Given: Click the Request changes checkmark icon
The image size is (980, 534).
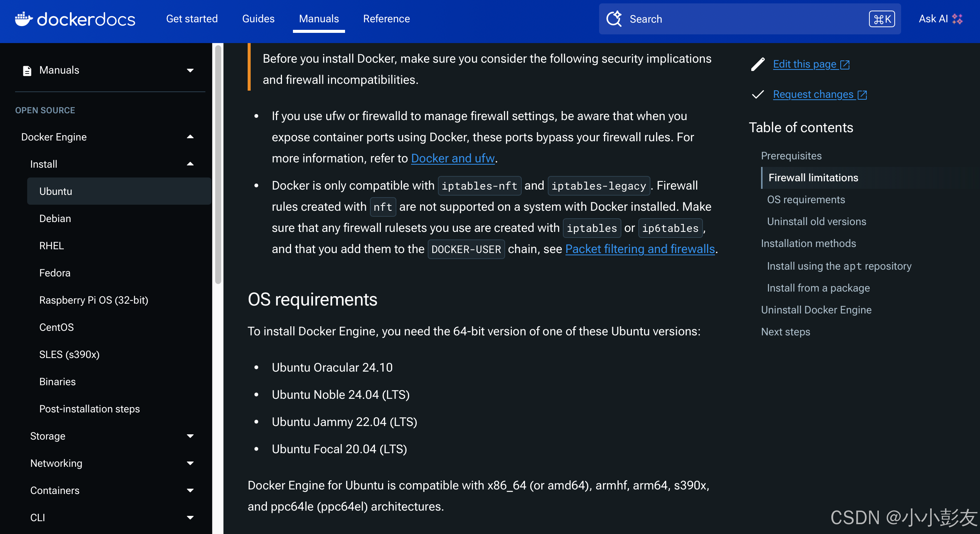Looking at the screenshot, I should [x=757, y=94].
